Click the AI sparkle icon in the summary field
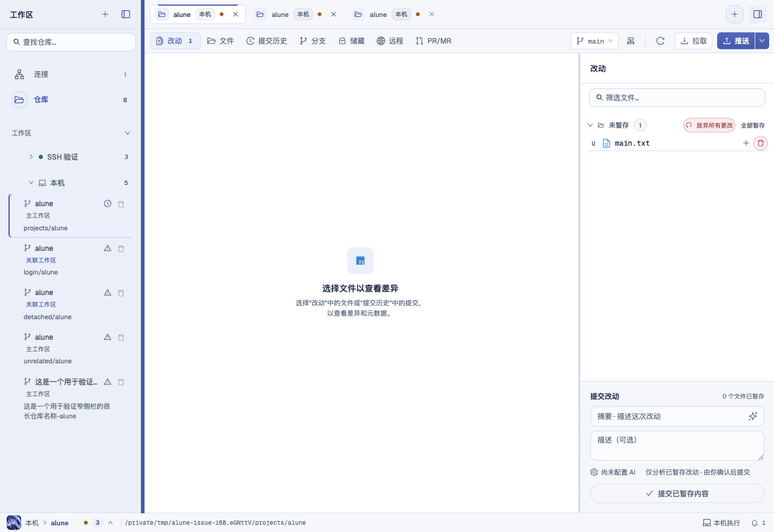 tap(753, 416)
